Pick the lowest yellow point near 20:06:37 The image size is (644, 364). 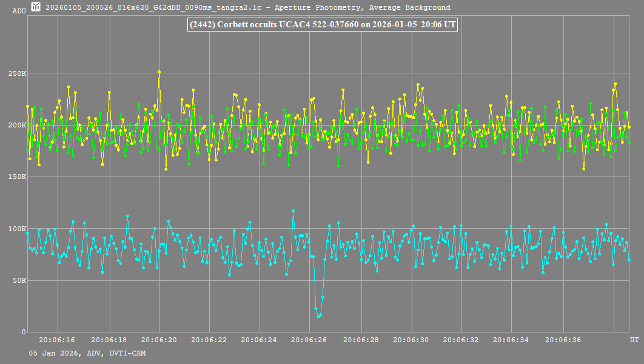[583, 169]
